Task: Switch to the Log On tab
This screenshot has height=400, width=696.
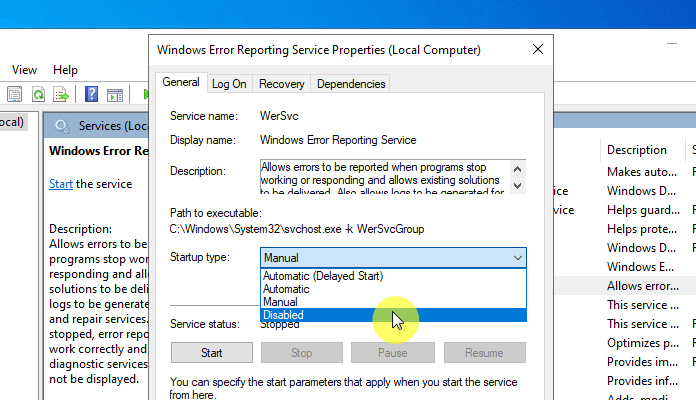Action: tap(229, 84)
